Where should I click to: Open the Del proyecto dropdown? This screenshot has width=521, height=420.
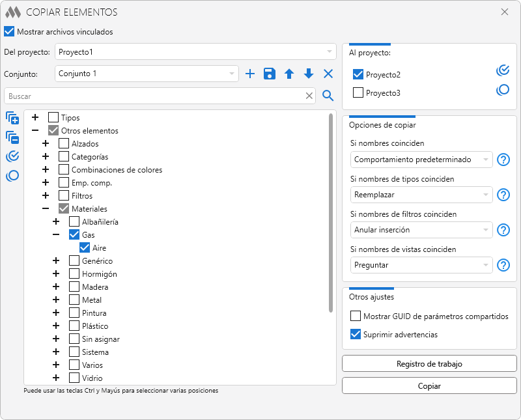(x=195, y=52)
